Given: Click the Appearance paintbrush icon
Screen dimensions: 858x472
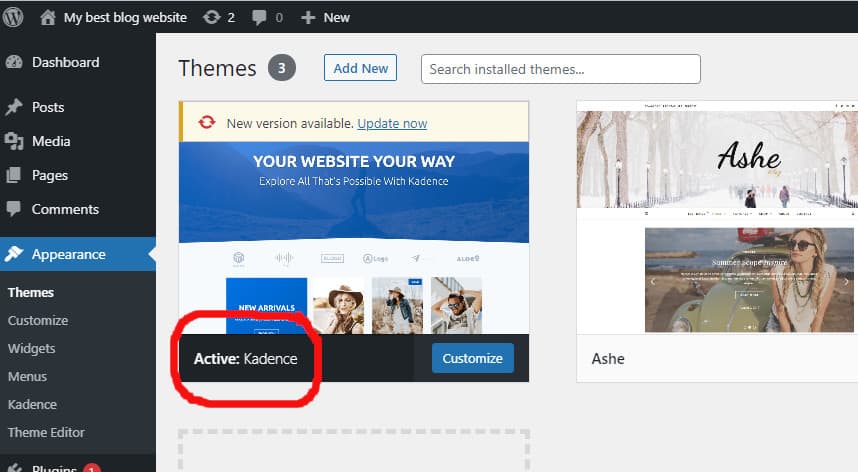Looking at the screenshot, I should point(14,254).
